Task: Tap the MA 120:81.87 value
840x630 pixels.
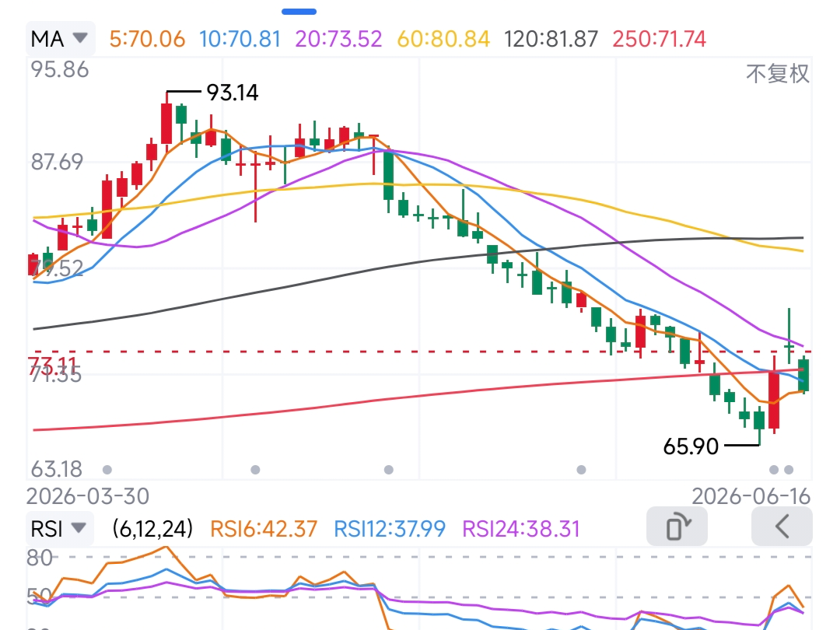Action: pyautogui.click(x=551, y=39)
